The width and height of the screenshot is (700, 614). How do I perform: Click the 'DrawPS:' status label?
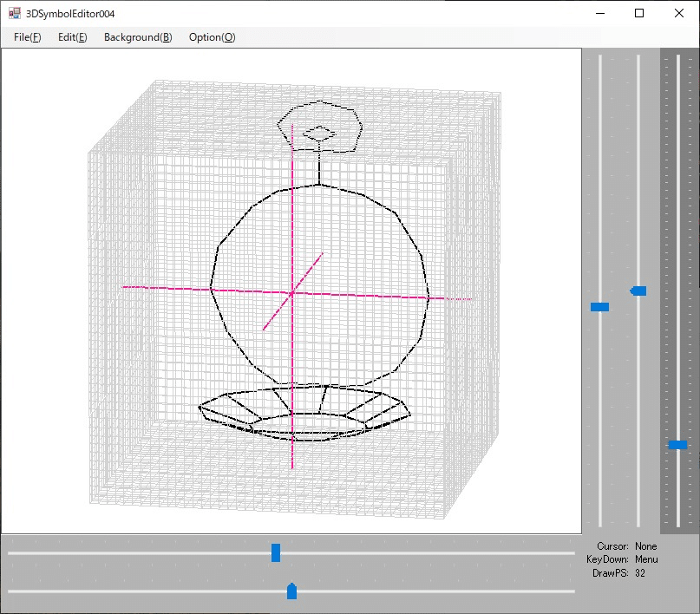pos(611,573)
